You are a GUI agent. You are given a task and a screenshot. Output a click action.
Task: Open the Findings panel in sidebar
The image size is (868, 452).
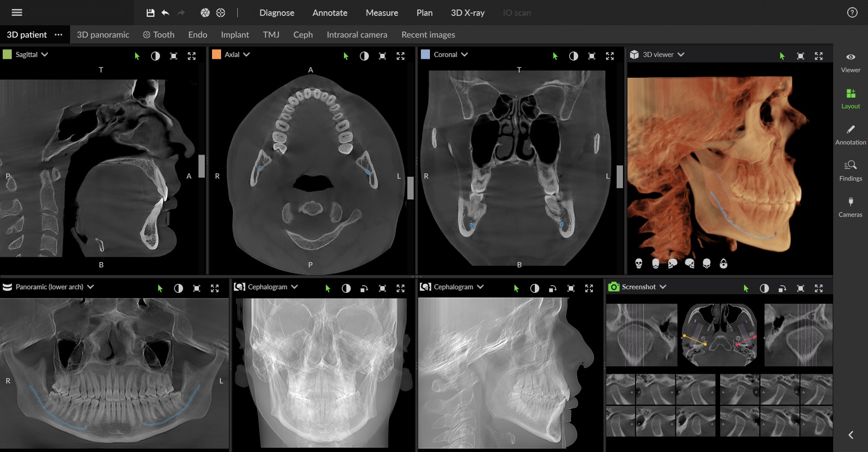click(850, 170)
